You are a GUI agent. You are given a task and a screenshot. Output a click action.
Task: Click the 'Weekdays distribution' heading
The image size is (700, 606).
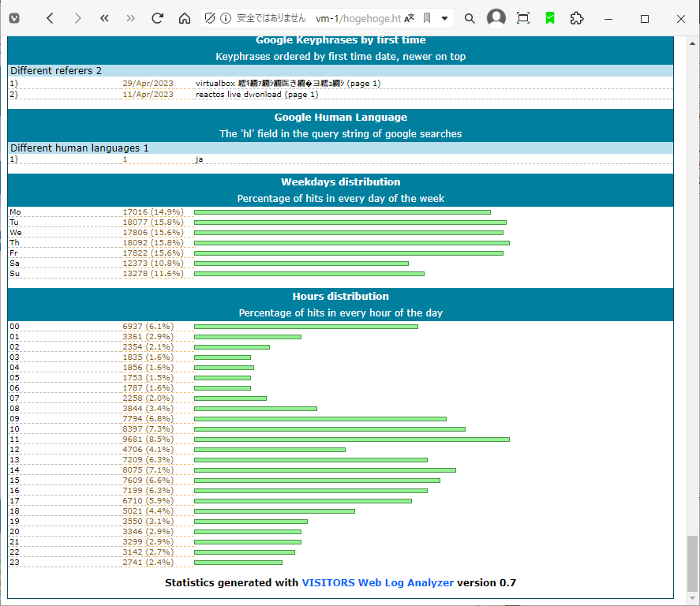(x=341, y=182)
